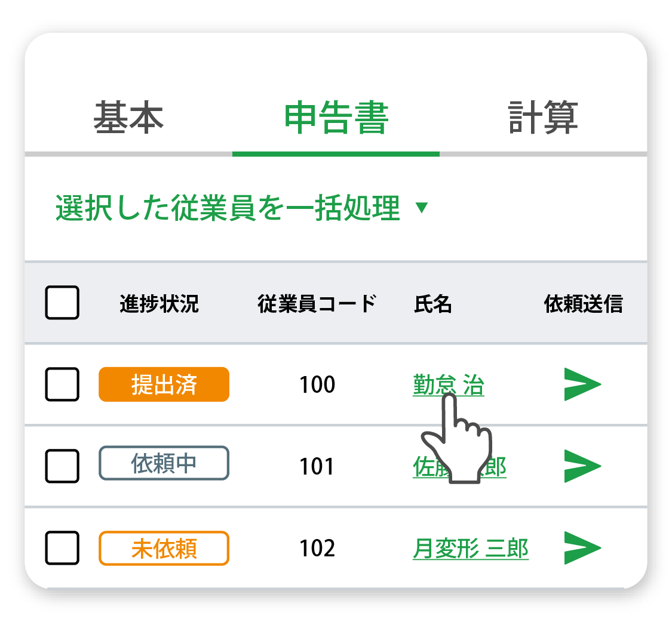Click the send request arrow for 佐藤 次郎
Viewport: 672px width, 622px height.
(x=588, y=466)
